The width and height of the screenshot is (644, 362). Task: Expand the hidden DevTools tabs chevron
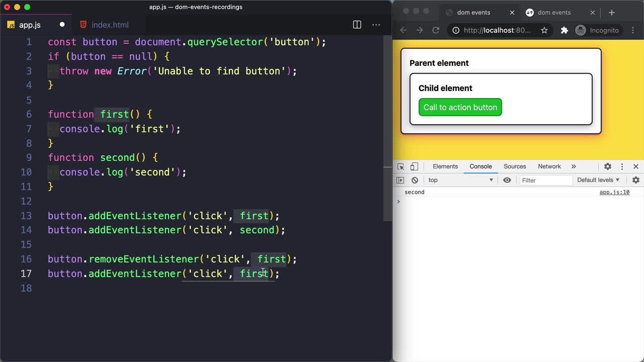point(574,166)
